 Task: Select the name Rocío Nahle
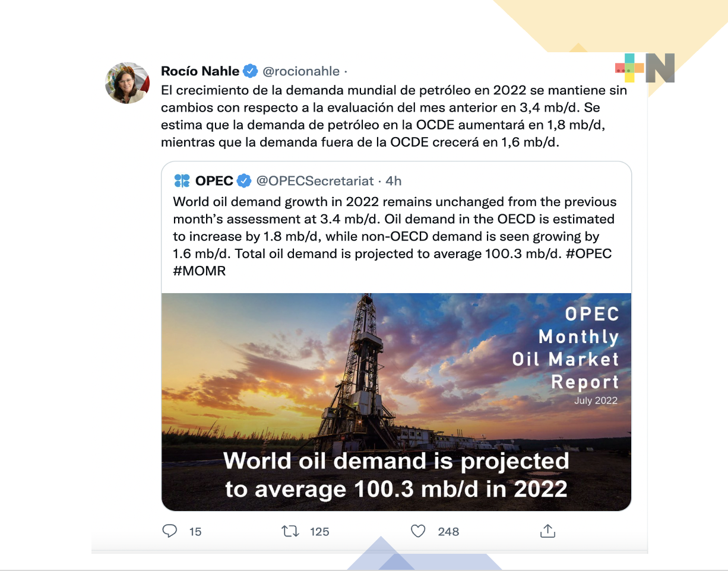point(200,71)
